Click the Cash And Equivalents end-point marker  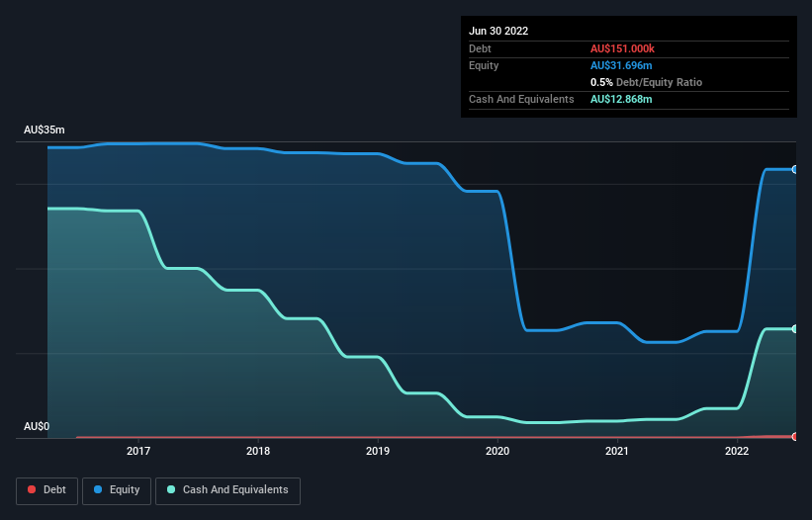795,329
